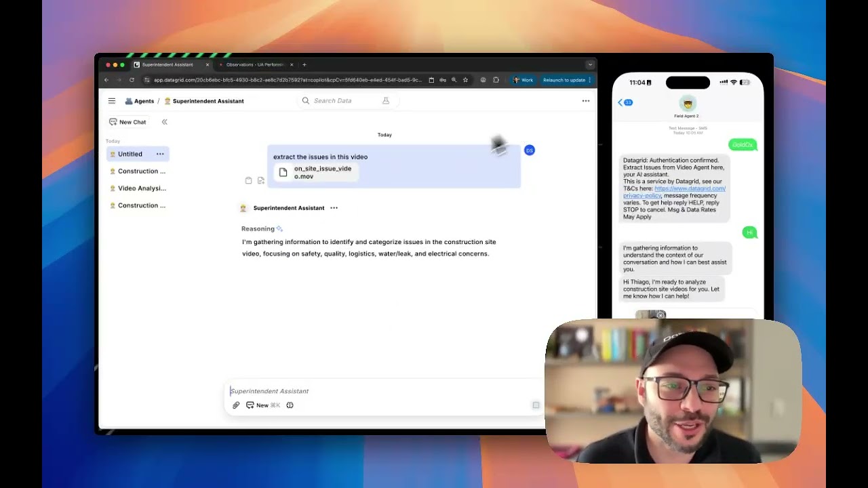Viewport: 868px width, 488px height.
Task: Click the flask icon in search bar
Action: point(386,100)
